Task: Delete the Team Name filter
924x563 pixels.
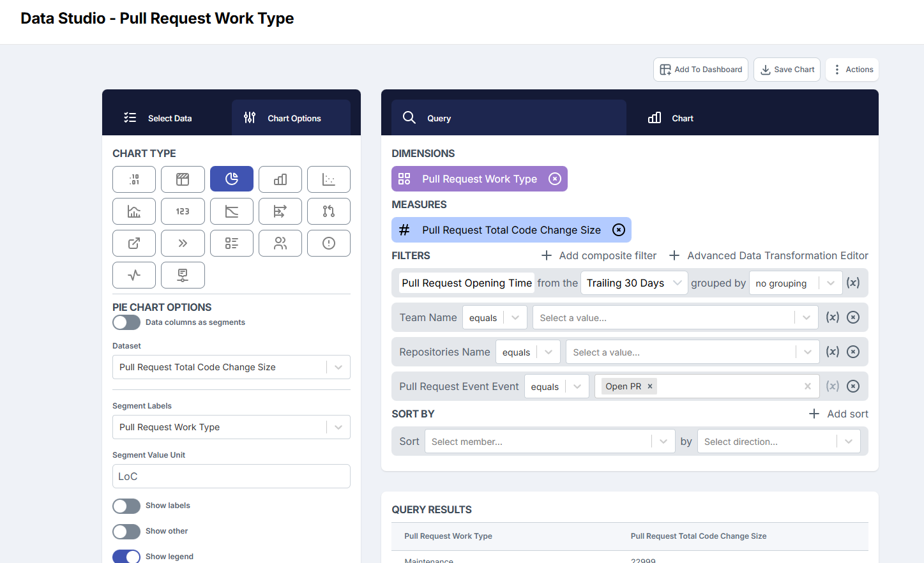Action: (x=853, y=317)
